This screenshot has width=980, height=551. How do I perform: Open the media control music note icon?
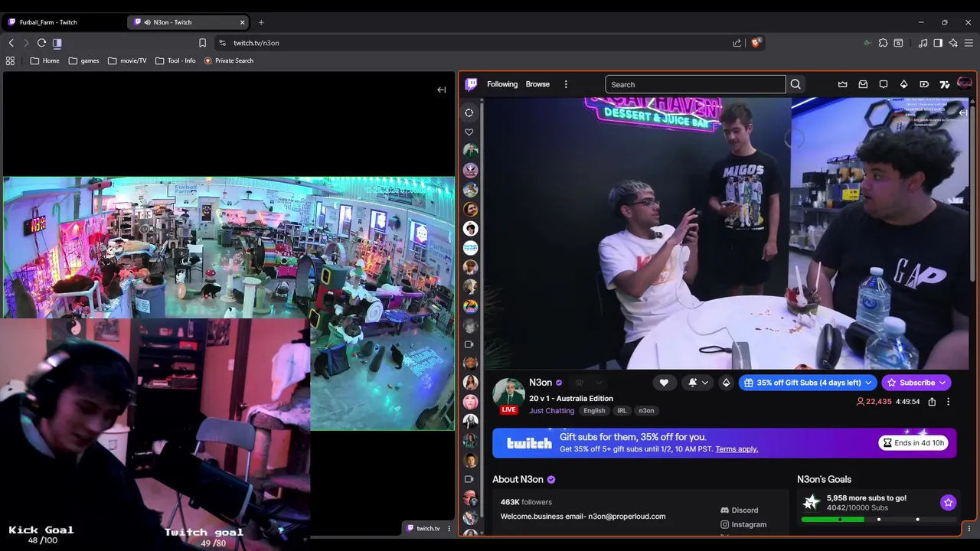(923, 43)
